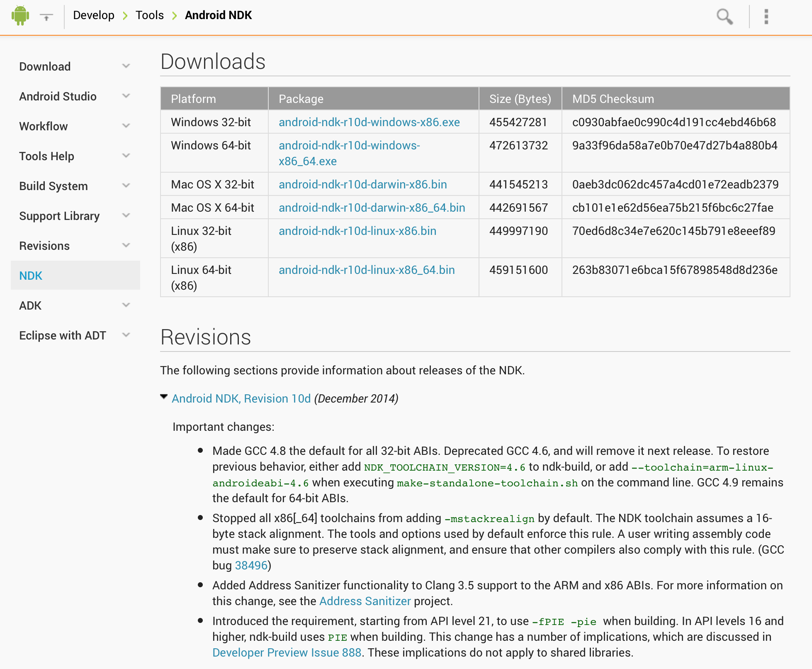This screenshot has height=669, width=812.
Task: Click the Android robot logo icon
Action: click(x=20, y=16)
